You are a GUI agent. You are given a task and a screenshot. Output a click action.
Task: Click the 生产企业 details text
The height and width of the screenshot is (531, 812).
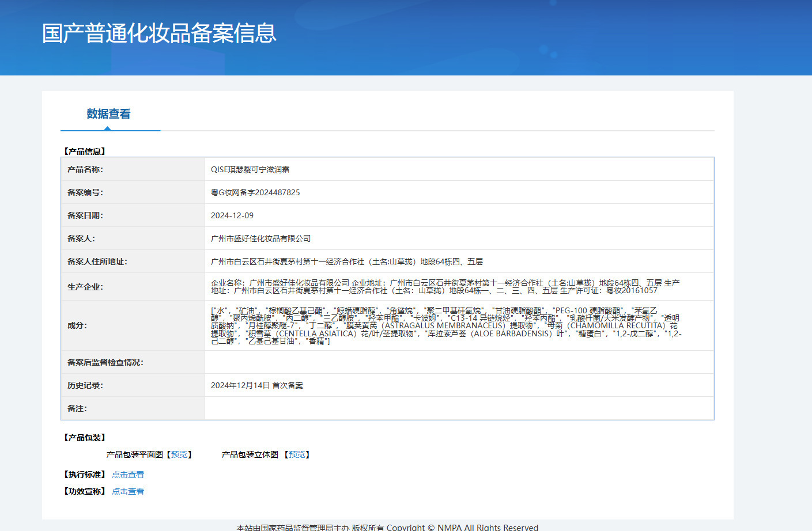click(445, 287)
